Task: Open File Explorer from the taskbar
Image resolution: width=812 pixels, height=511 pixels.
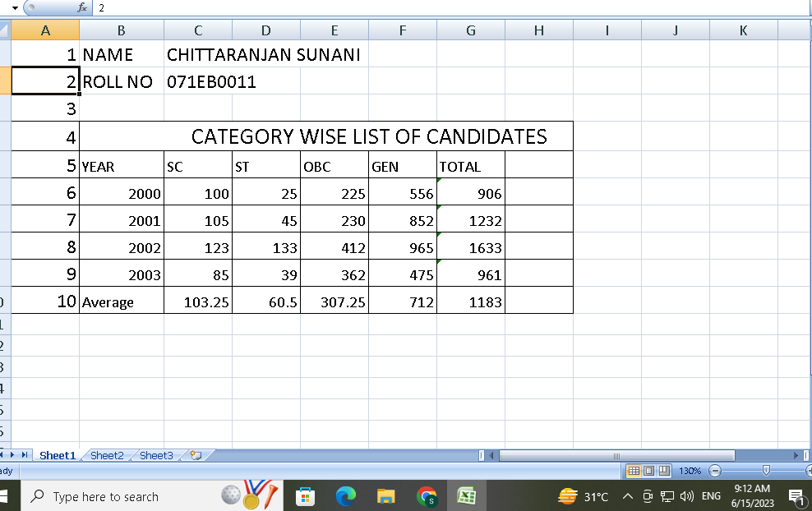Action: (x=386, y=496)
